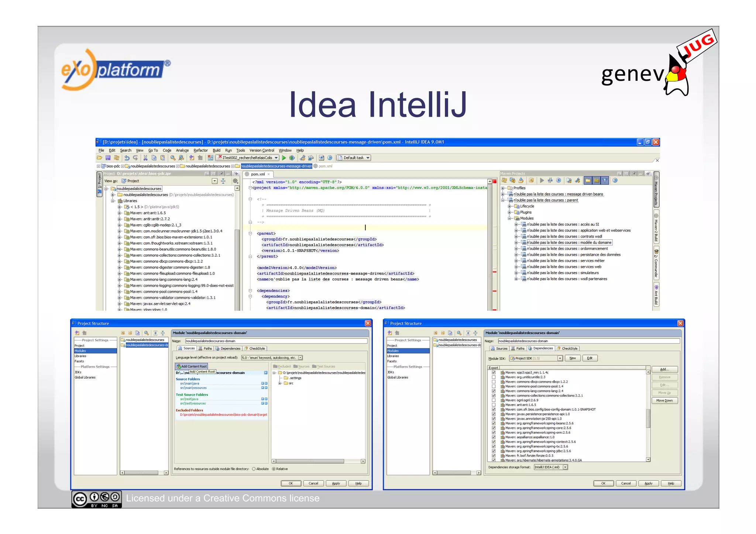Click the Redo toolbar icon
Screen dimensions: 756x534
[x=135, y=158]
